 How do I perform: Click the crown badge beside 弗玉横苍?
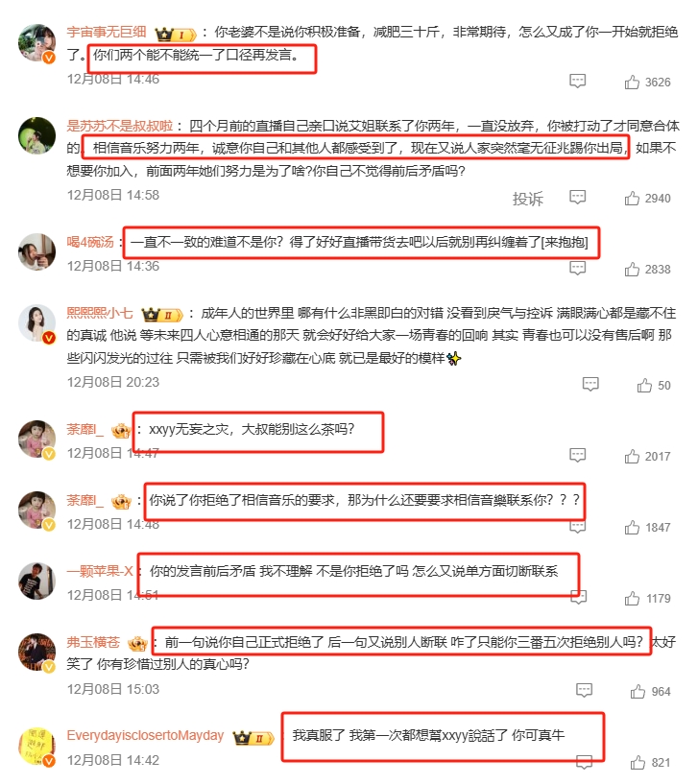pyautogui.click(x=137, y=643)
